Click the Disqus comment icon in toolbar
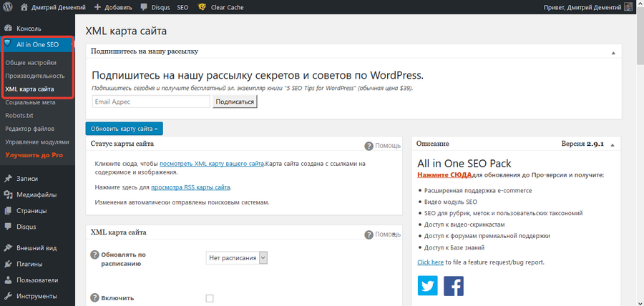The height and width of the screenshot is (306, 644). (x=145, y=6)
